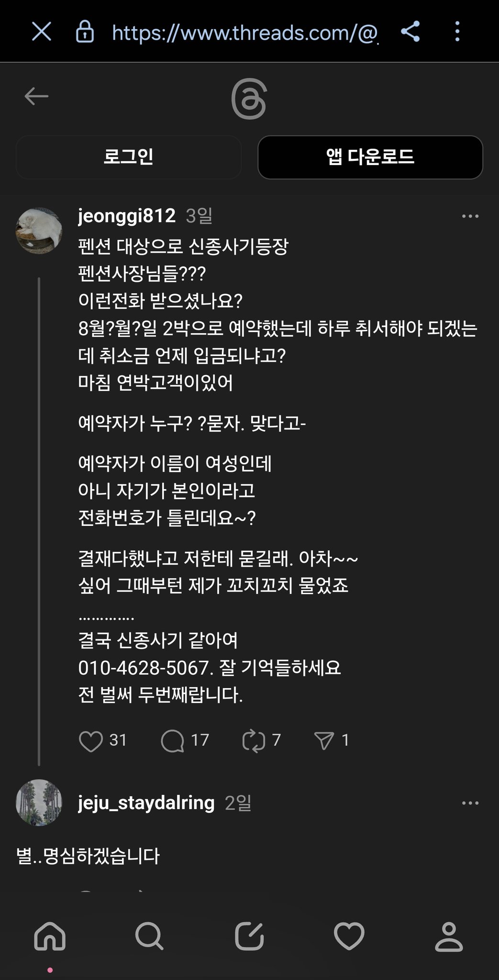Tap the new thread compose icon
499x980 pixels.
click(x=249, y=936)
